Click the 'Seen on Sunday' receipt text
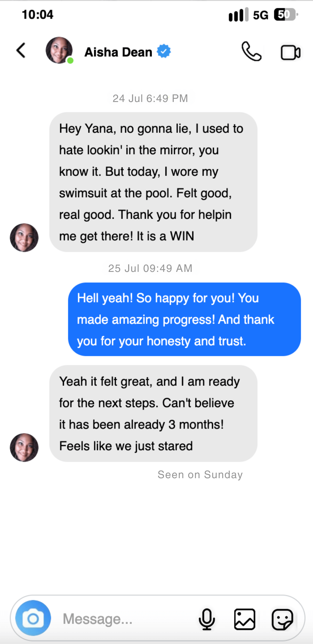 (200, 474)
